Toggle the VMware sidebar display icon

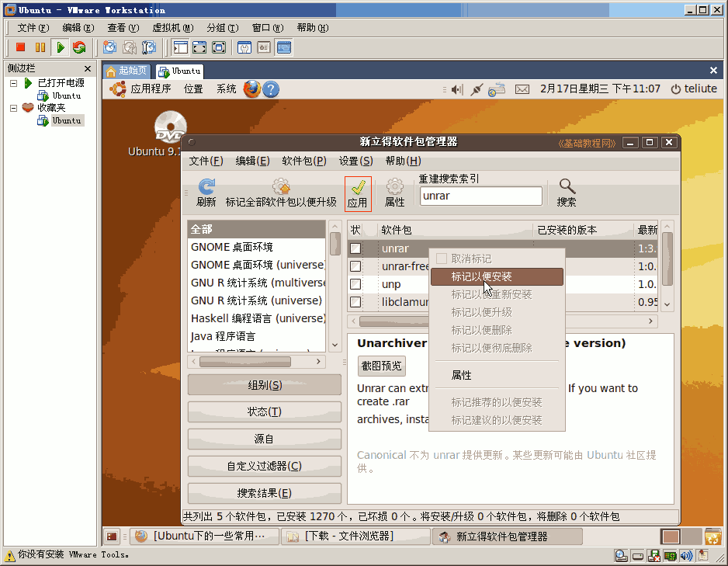(180, 47)
